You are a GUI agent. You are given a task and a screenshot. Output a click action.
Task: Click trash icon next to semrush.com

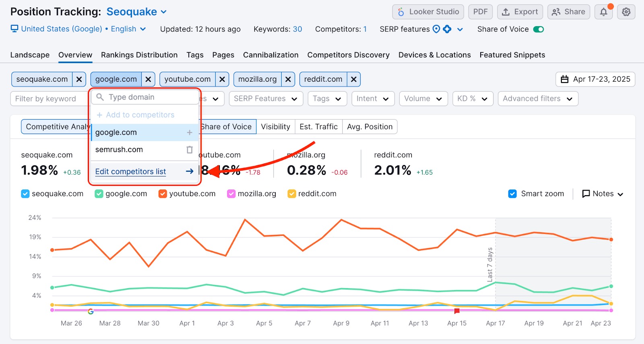point(190,150)
